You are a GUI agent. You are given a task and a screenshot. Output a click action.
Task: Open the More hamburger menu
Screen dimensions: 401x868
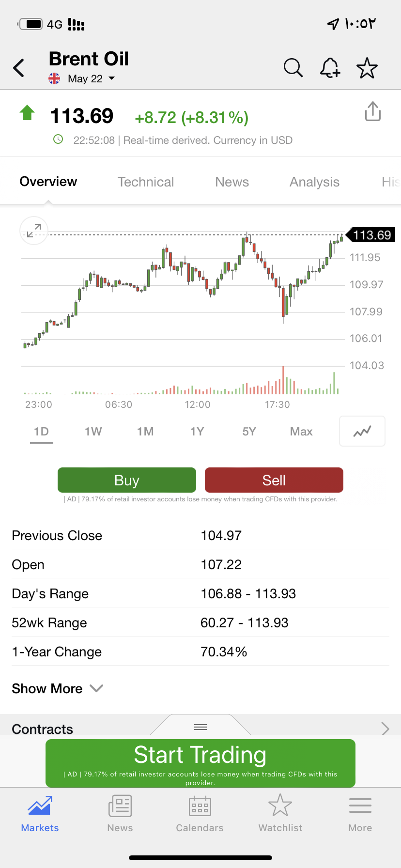pyautogui.click(x=360, y=814)
